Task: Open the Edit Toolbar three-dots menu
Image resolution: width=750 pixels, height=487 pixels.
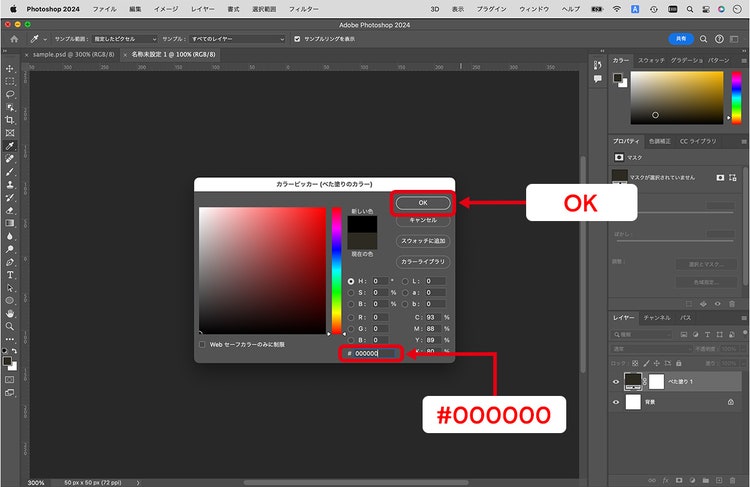Action: pyautogui.click(x=10, y=339)
